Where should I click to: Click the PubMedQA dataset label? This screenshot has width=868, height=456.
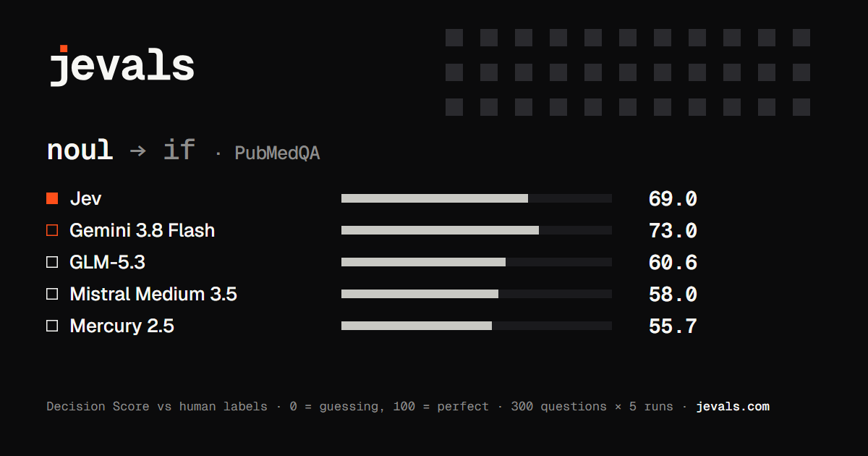pyautogui.click(x=277, y=153)
